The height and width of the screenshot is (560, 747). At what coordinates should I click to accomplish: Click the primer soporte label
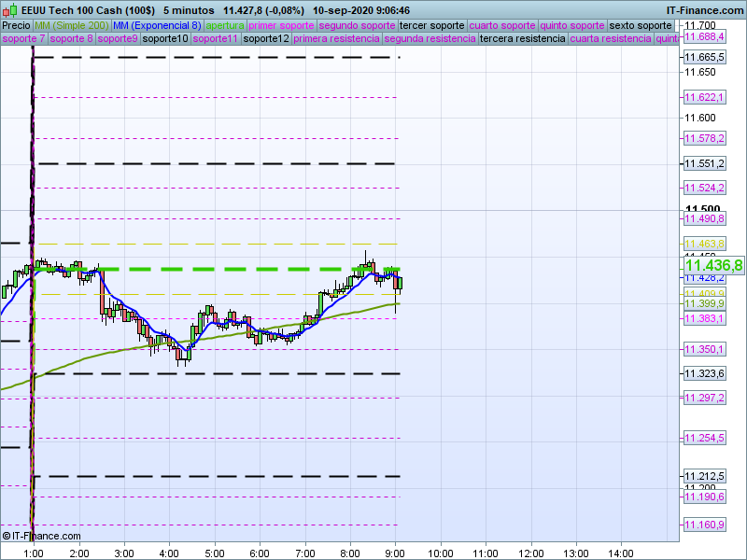[x=282, y=25]
